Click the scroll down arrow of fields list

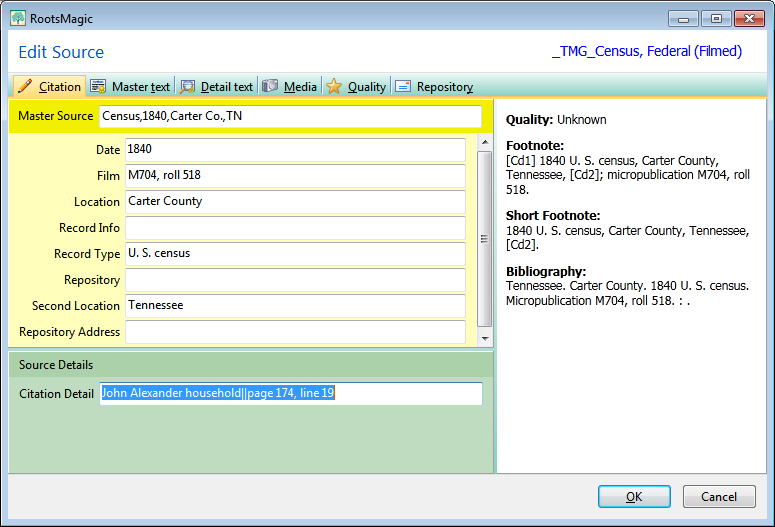point(485,339)
